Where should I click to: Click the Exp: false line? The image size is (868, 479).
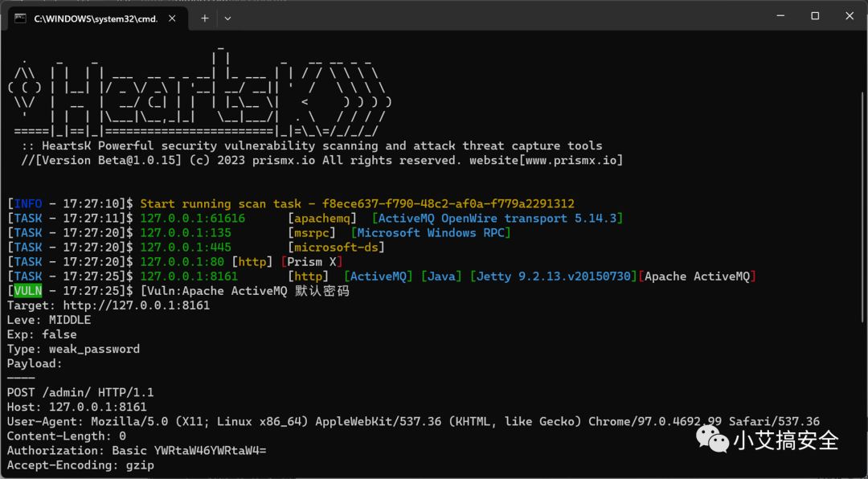pyautogui.click(x=42, y=334)
